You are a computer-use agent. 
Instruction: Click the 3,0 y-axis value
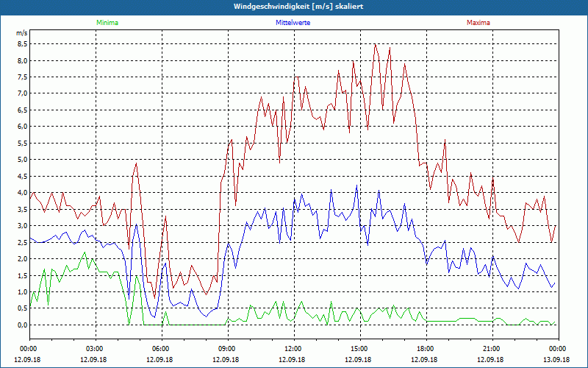[x=23, y=226]
